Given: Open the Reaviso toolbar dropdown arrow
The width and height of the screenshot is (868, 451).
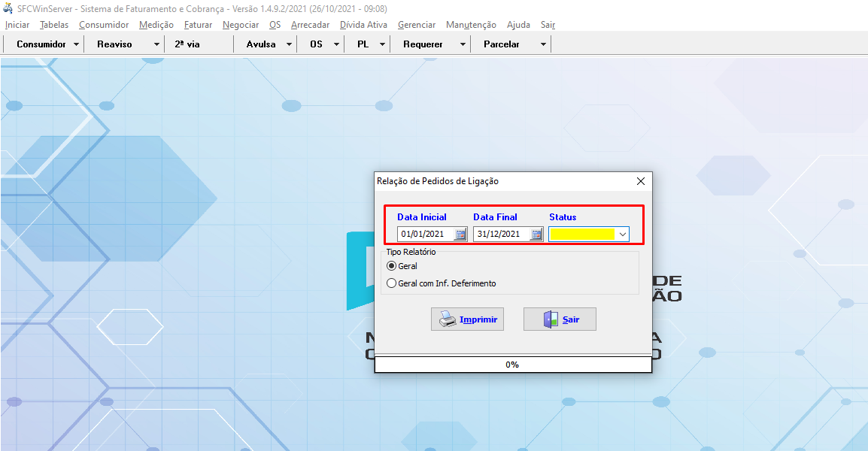Looking at the screenshot, I should [x=156, y=44].
